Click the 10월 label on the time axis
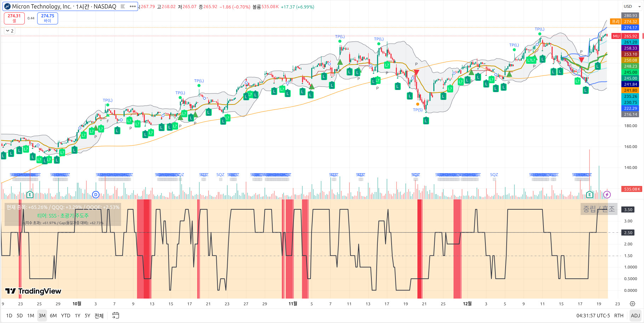644x323 pixels. click(x=77, y=304)
